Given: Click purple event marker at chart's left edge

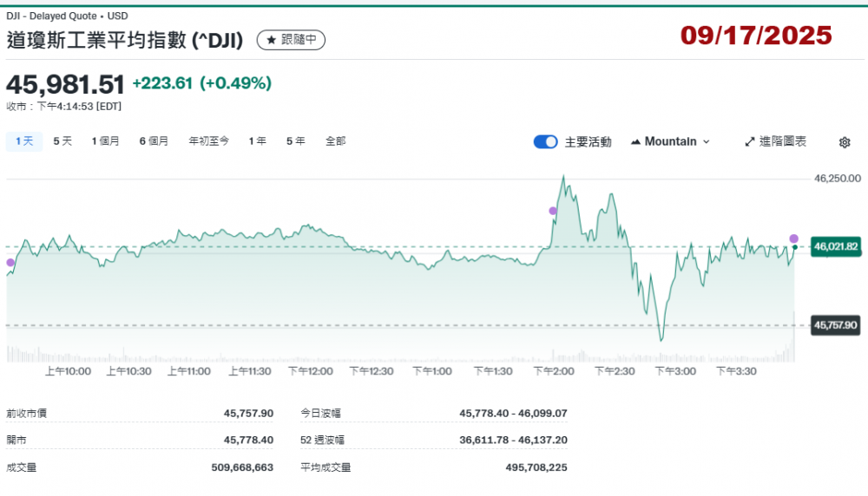Looking at the screenshot, I should pos(10,262).
